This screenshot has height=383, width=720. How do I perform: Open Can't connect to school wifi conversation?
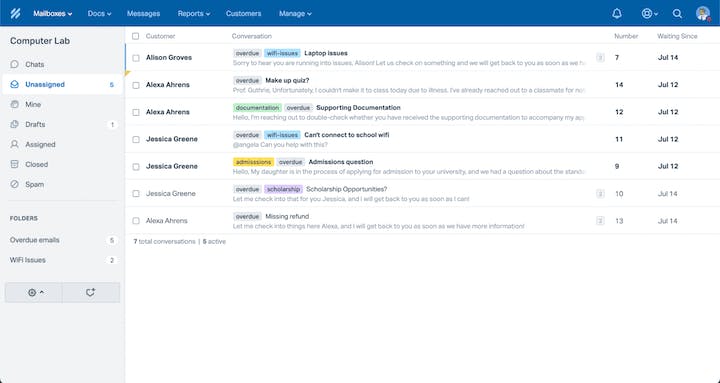point(347,135)
